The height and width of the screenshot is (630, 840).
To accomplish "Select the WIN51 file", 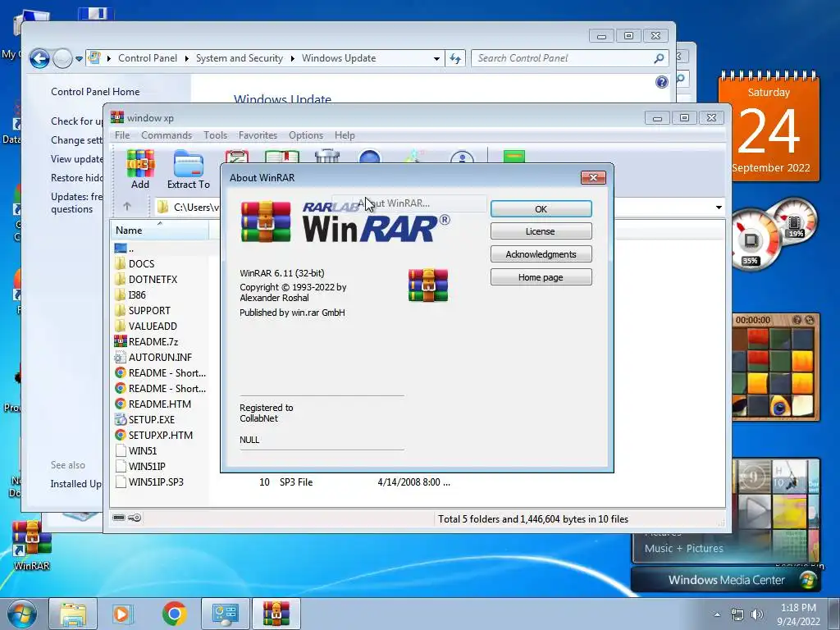I will (136, 450).
